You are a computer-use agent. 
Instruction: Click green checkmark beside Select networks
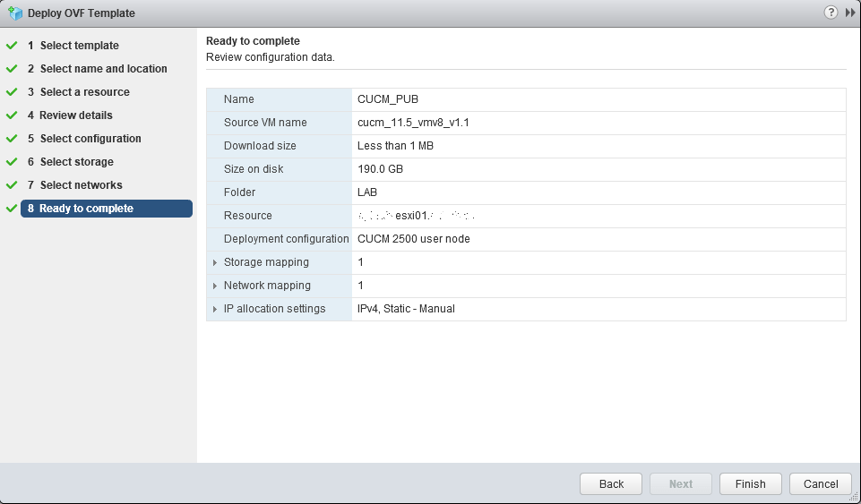coord(12,184)
